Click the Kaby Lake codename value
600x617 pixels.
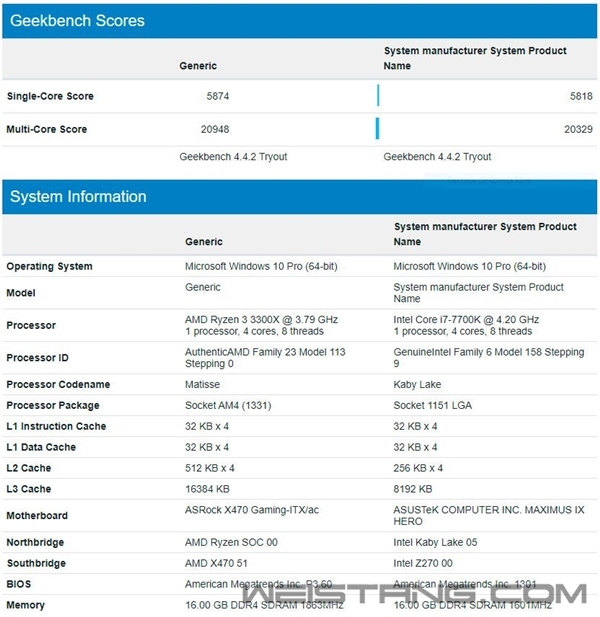(x=417, y=385)
